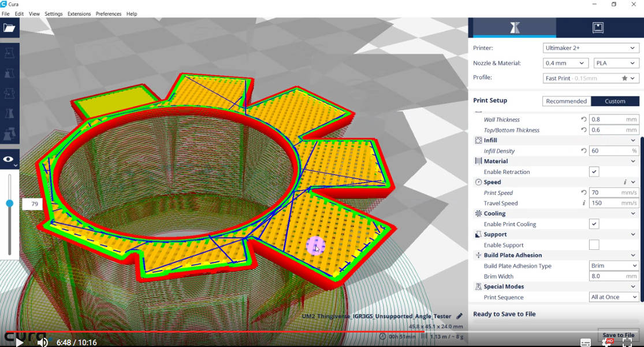This screenshot has height=347, width=644.
Task: Toggle Enable Retraction checkbox
Action: point(594,172)
